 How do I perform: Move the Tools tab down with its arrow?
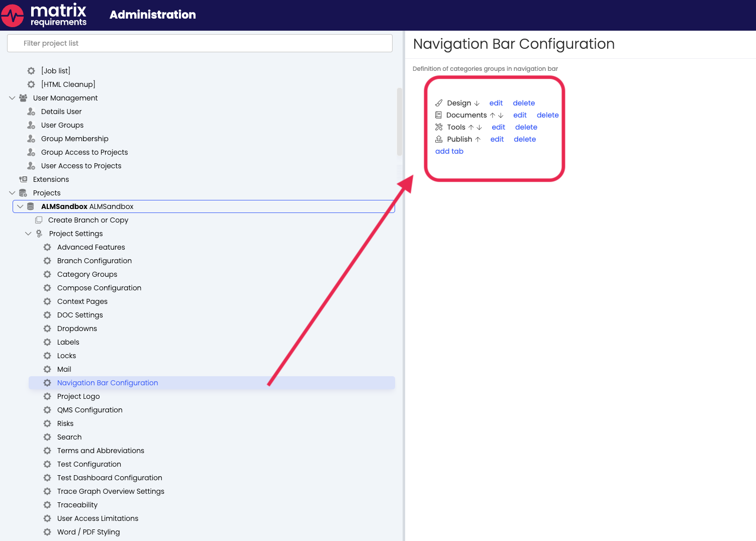tap(479, 127)
